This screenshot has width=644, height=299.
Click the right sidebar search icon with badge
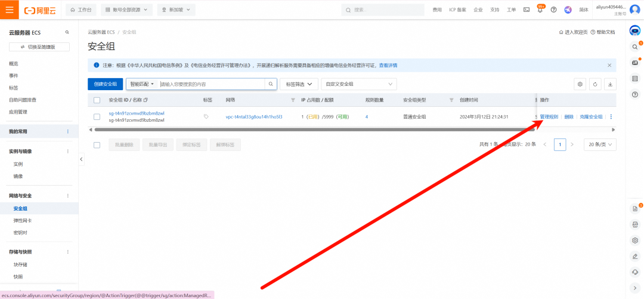[x=636, y=47]
